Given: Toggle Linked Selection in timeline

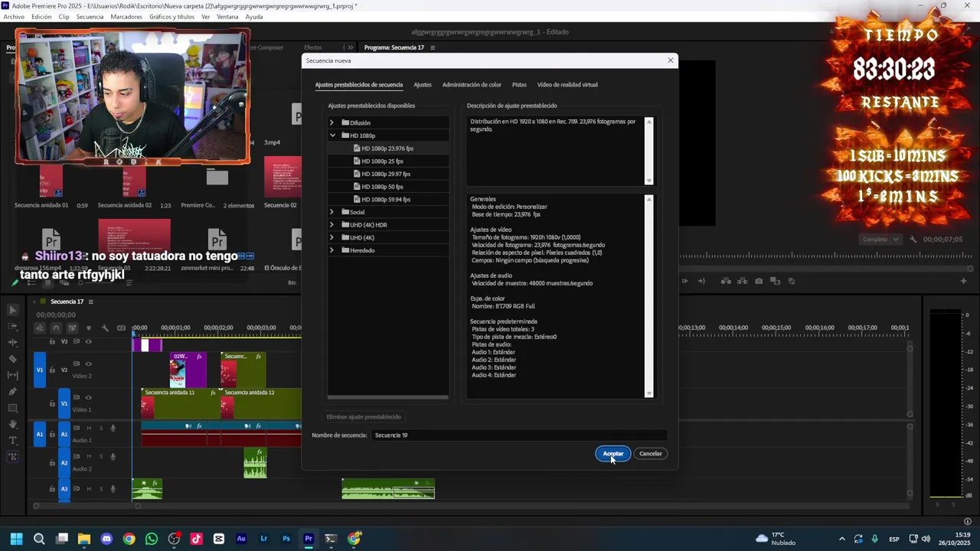Looking at the screenshot, I should pyautogui.click(x=72, y=328).
